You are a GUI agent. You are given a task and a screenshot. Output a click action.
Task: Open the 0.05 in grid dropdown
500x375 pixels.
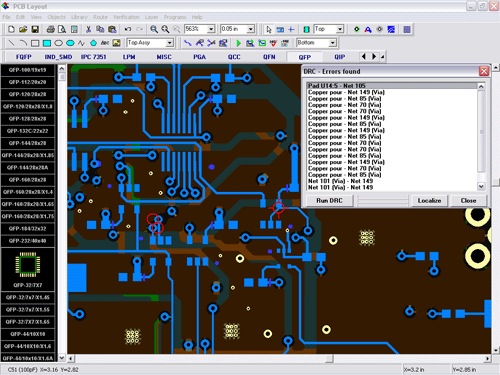click(x=251, y=29)
